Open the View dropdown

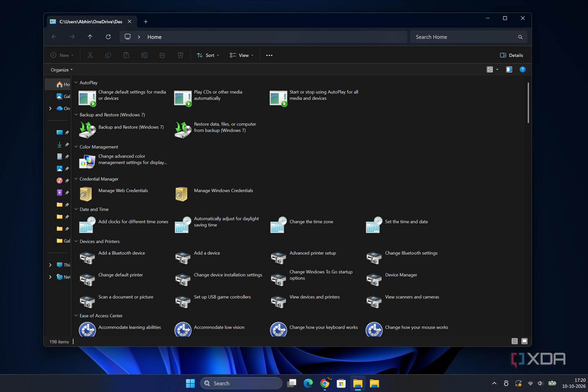click(x=242, y=55)
